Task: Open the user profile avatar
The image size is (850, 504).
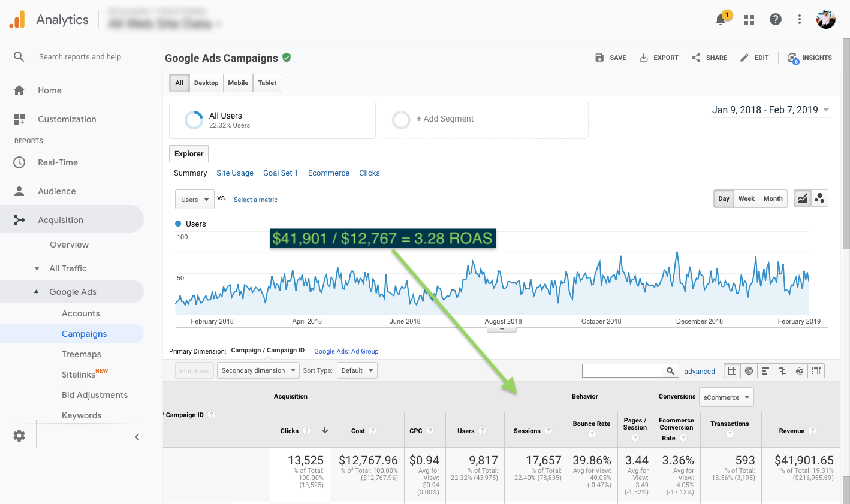Action: click(x=826, y=19)
